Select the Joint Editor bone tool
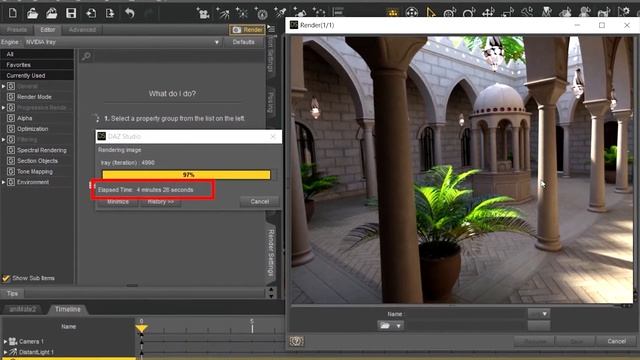The width and height of the screenshot is (640, 360). 527,13
